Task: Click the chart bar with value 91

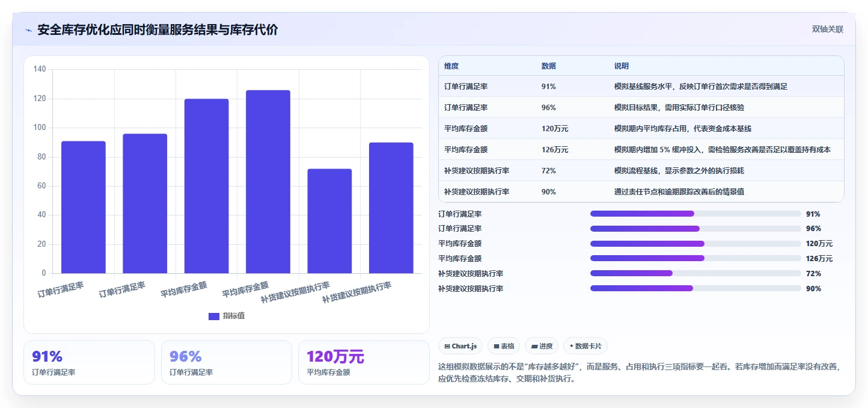Action: click(x=84, y=207)
